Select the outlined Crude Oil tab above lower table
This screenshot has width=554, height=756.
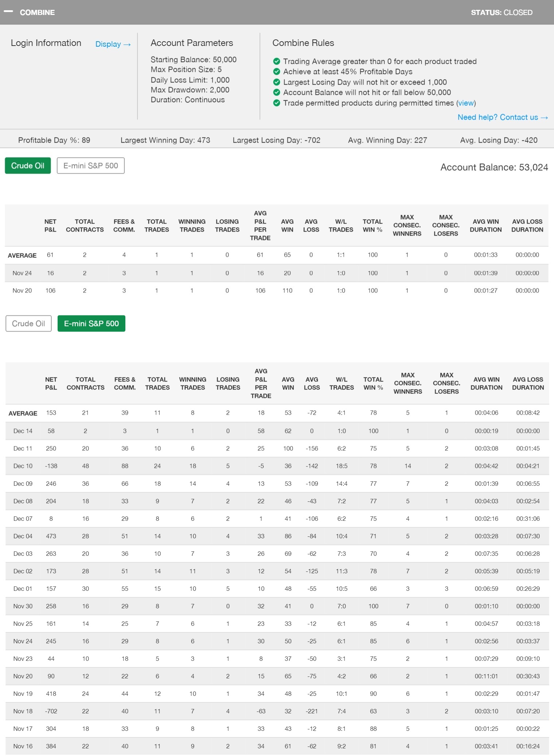[x=28, y=323]
